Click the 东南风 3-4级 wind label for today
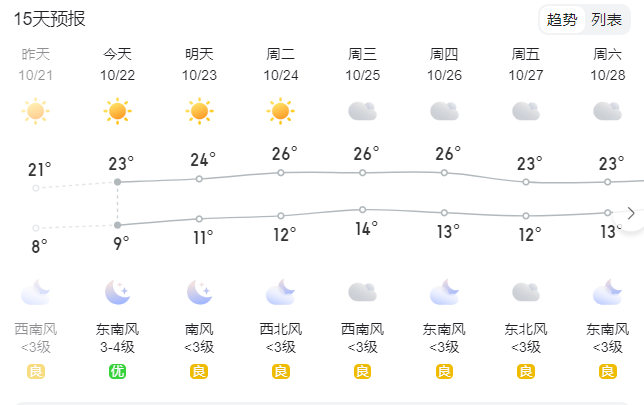The height and width of the screenshot is (405, 644). (x=117, y=338)
